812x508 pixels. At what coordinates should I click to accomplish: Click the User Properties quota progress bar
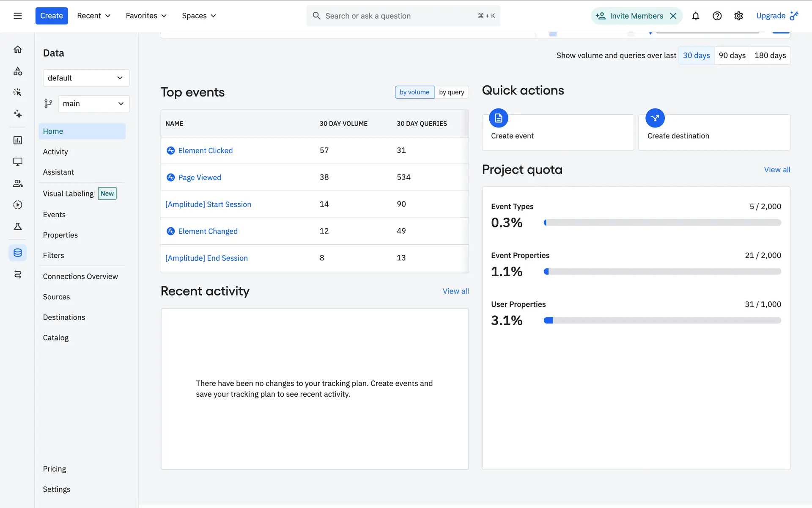pyautogui.click(x=662, y=320)
